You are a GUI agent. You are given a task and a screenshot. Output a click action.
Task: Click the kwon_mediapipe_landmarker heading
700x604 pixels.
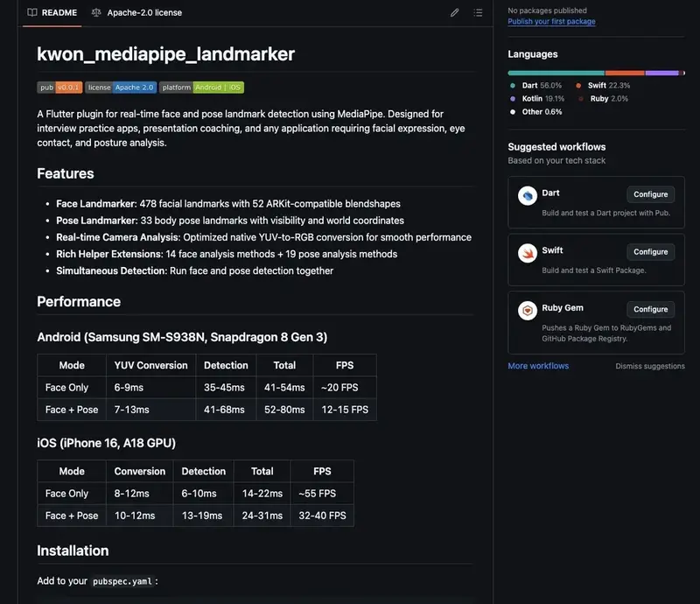165,54
